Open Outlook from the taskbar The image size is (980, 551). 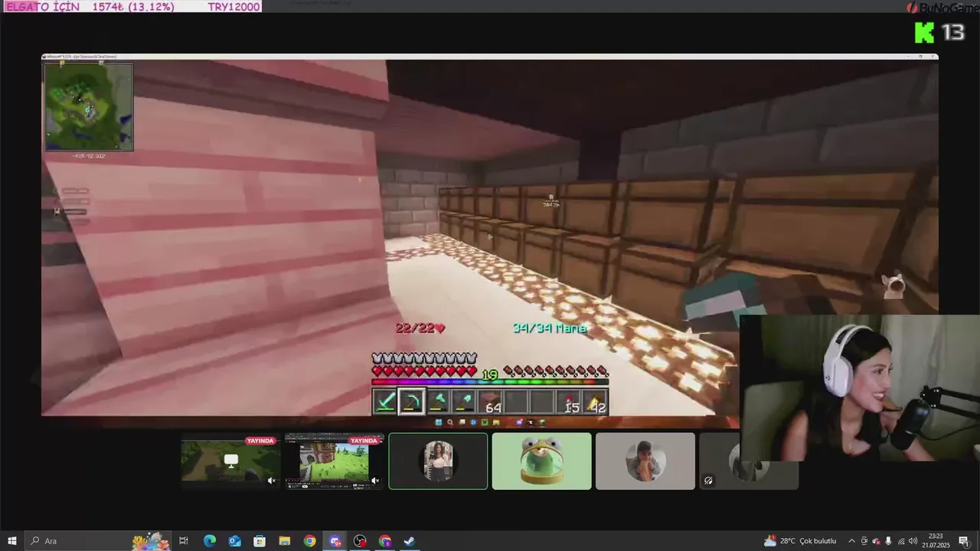click(234, 541)
